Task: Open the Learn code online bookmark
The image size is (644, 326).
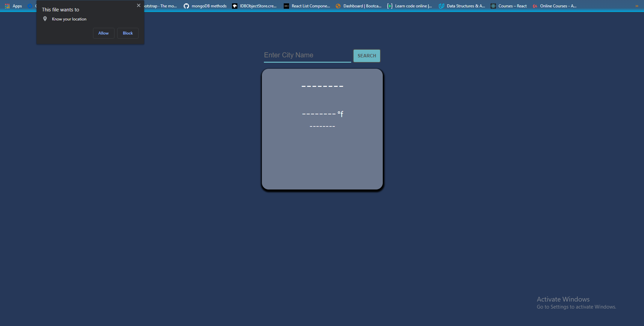Action: click(x=410, y=6)
